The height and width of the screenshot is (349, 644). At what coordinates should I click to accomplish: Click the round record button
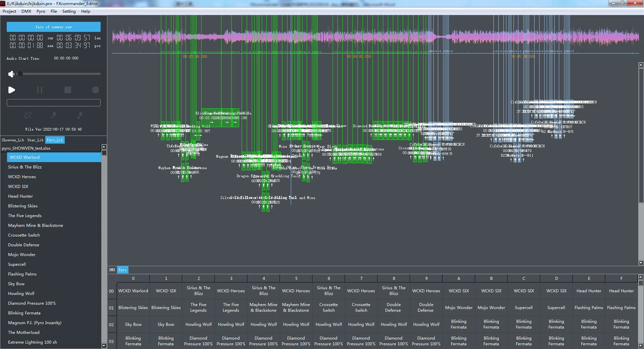(x=96, y=90)
